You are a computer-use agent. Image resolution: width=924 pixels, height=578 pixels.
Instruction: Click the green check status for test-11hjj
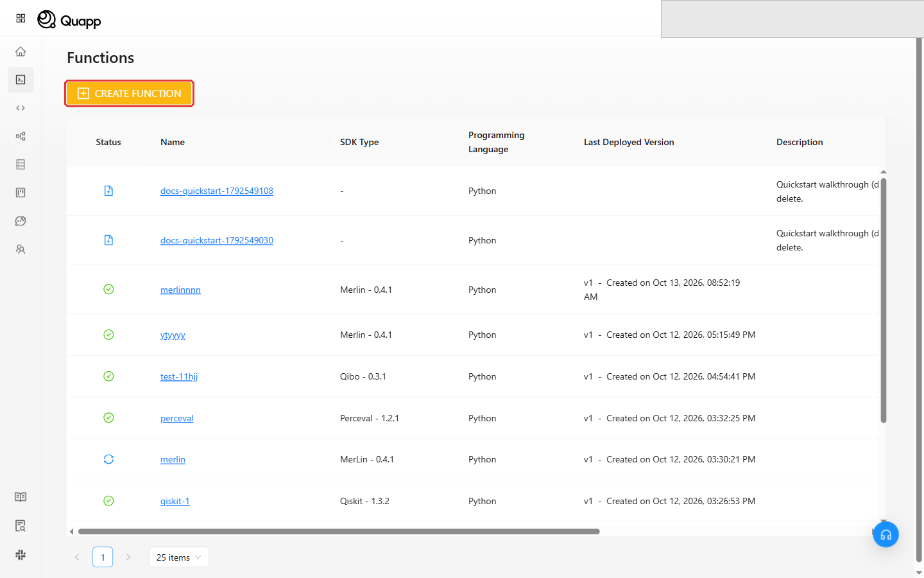point(108,376)
